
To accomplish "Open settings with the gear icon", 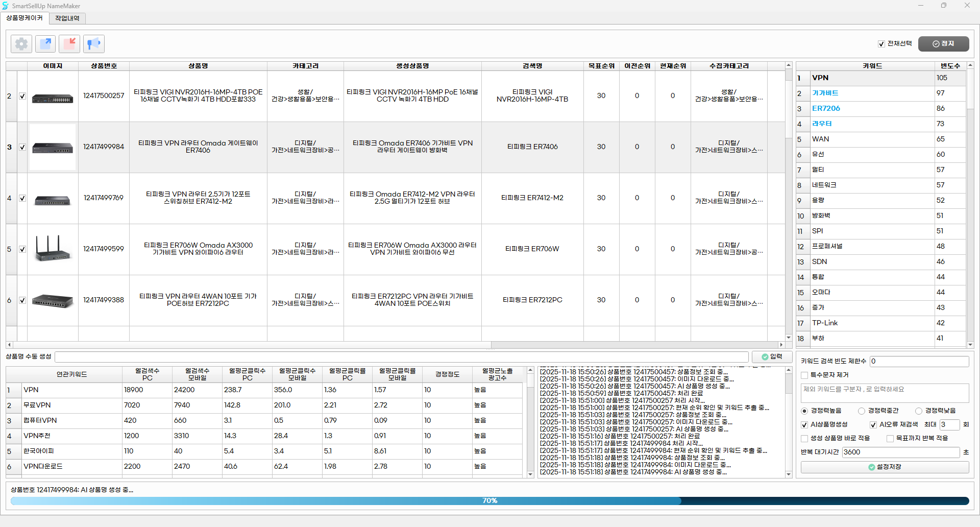I will [x=21, y=44].
